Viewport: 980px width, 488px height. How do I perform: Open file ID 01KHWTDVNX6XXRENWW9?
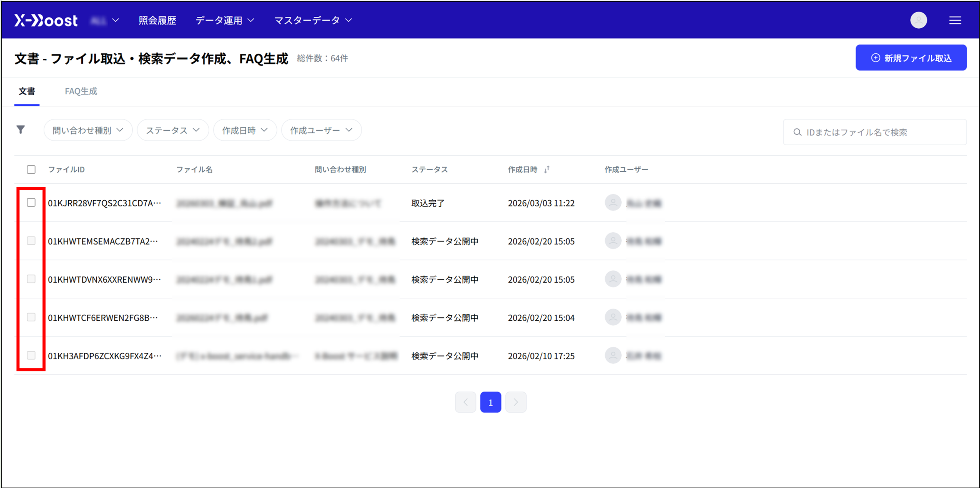tap(105, 279)
